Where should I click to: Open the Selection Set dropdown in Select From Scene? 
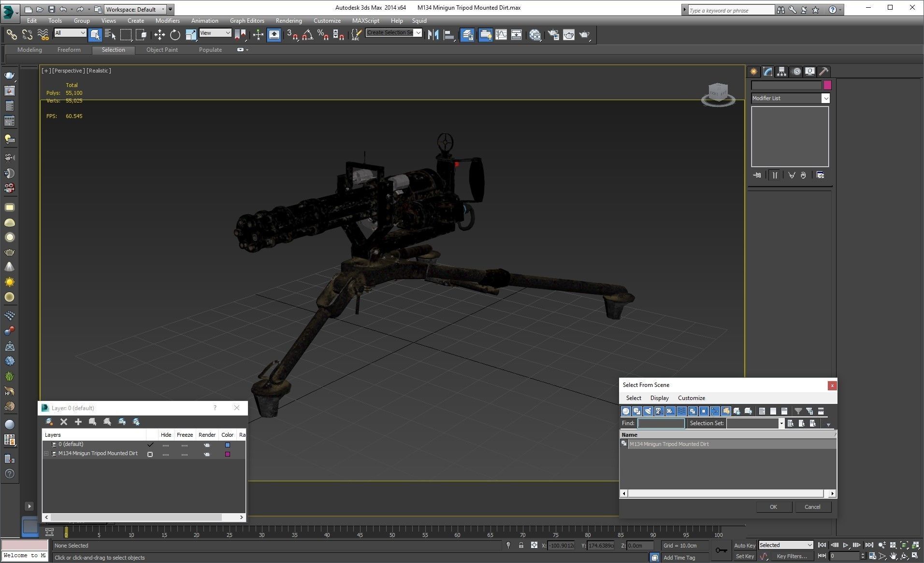coord(755,423)
